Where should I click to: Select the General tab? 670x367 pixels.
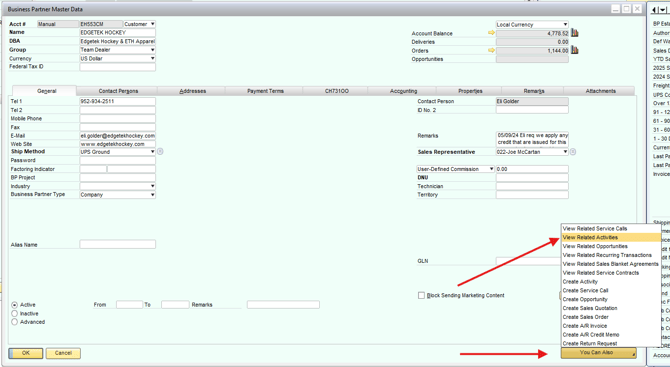coord(46,91)
